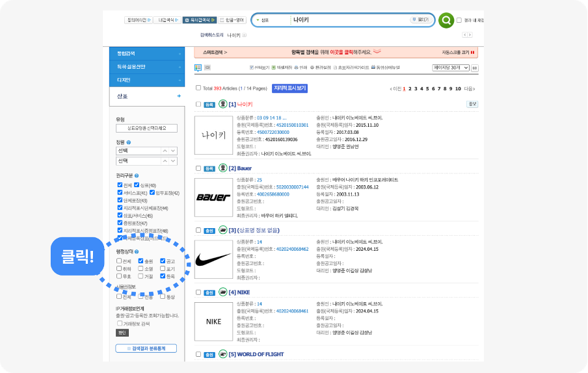Click the first 정렬 up arrow
Viewport: 588px width, 373px height.
coord(165,151)
